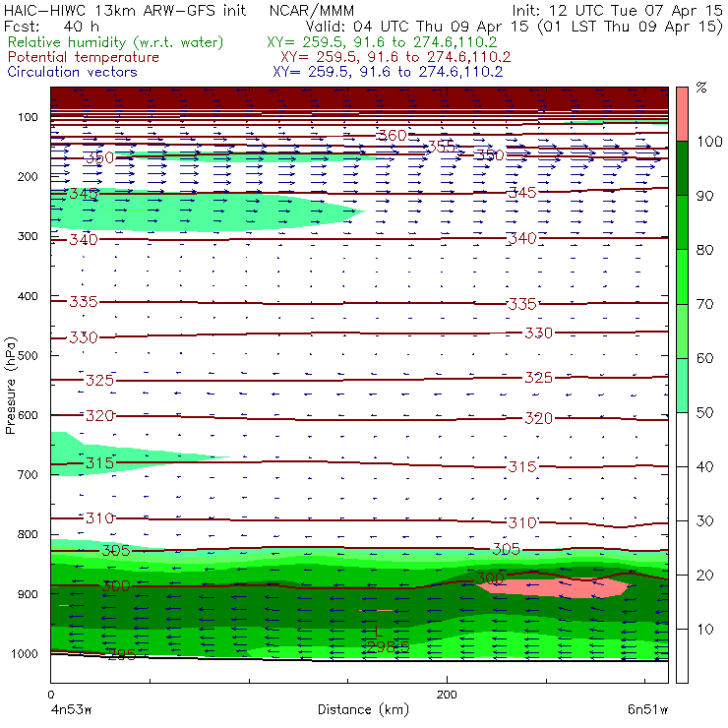Click the '360' potential temperature contour label
The height and width of the screenshot is (728, 728).
click(393, 135)
